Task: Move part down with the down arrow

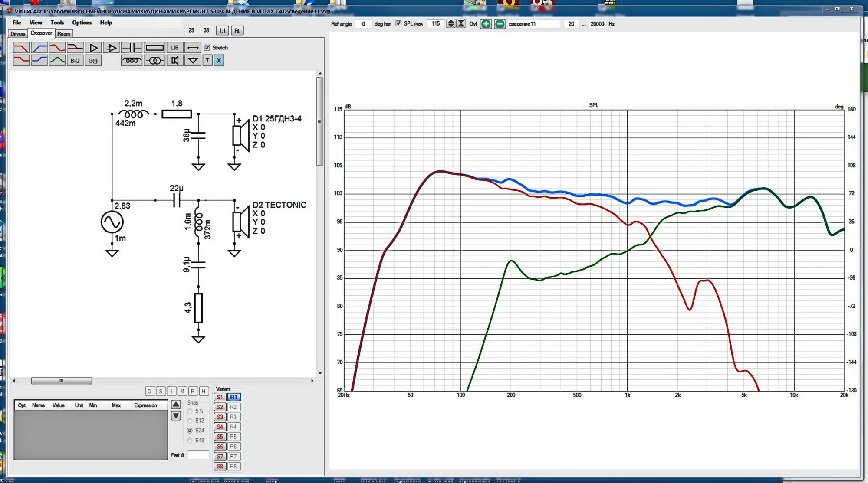Action: 176,416
